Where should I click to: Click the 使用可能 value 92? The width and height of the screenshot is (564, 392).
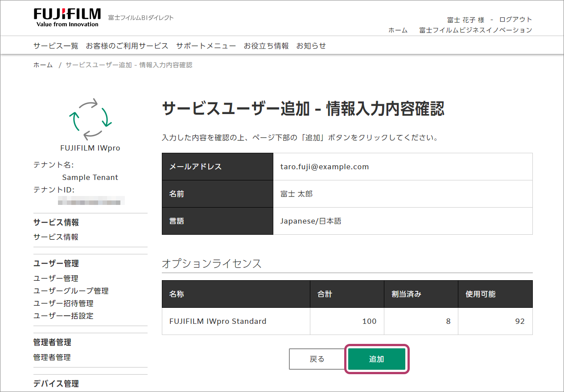520,321
